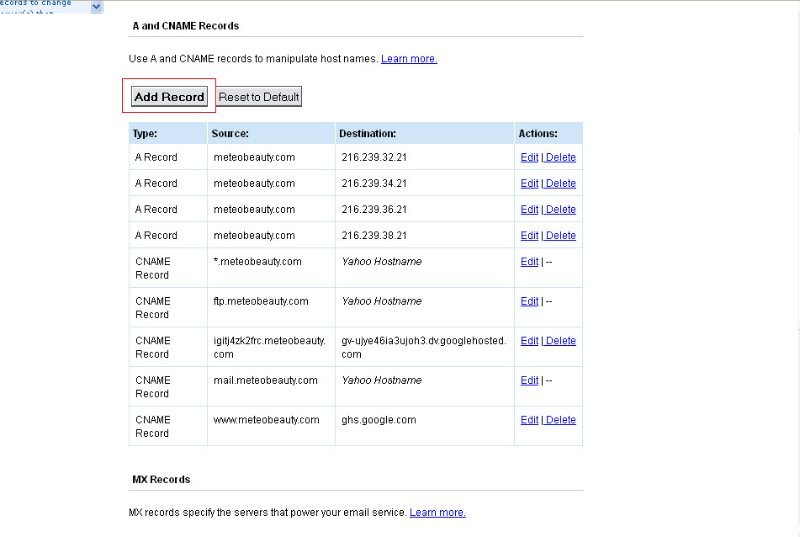The height and width of the screenshot is (537, 800).
Task: Edit the www.meteobeauty.com CNAME record
Action: (x=529, y=420)
